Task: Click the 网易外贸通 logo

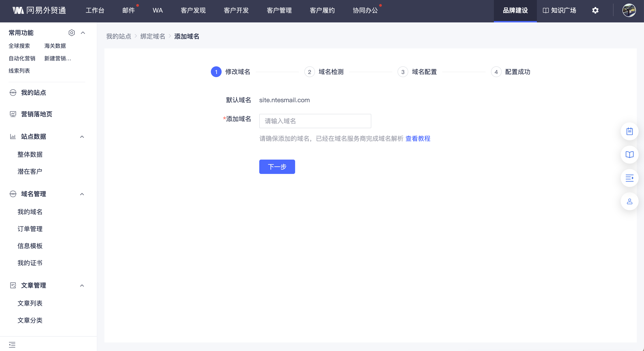Action: pyautogui.click(x=39, y=11)
